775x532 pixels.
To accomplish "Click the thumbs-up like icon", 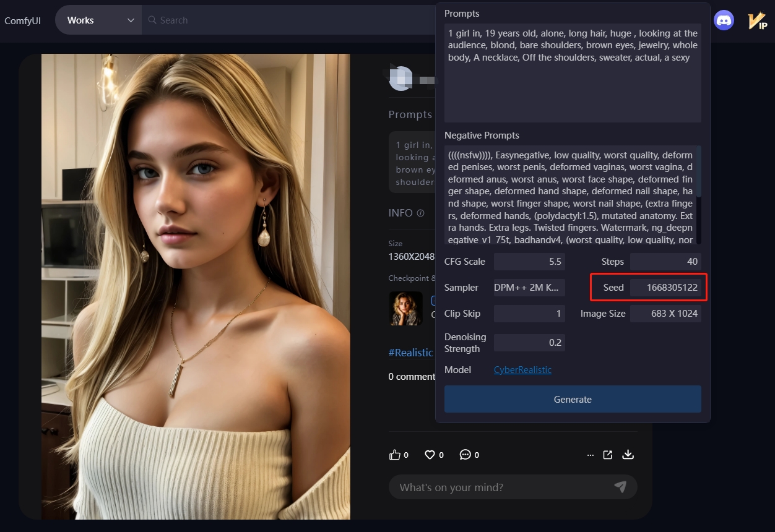I will [394, 455].
